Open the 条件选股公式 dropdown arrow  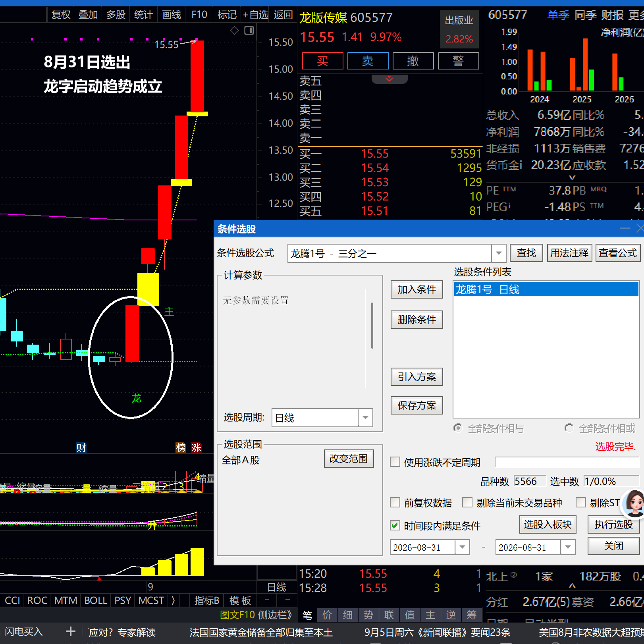click(x=499, y=253)
